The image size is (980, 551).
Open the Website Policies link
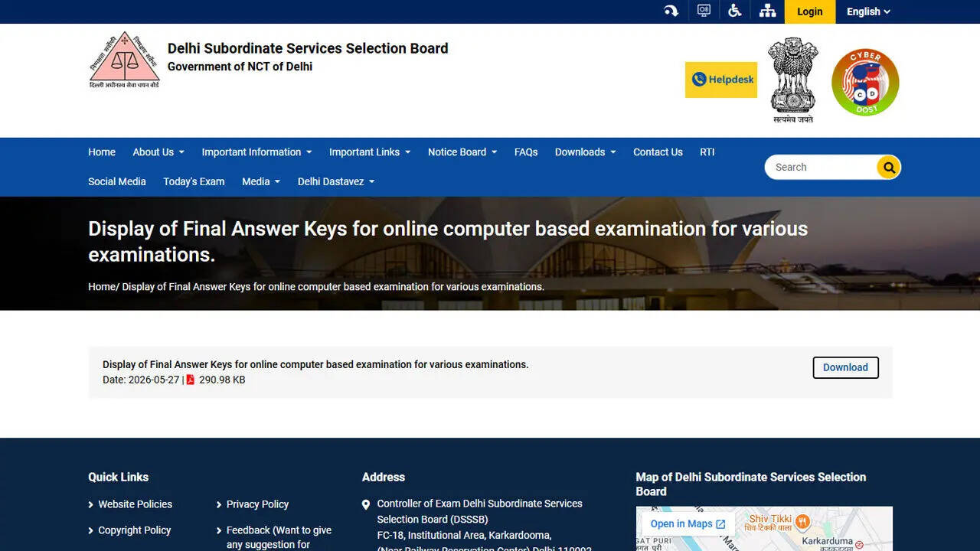[135, 504]
